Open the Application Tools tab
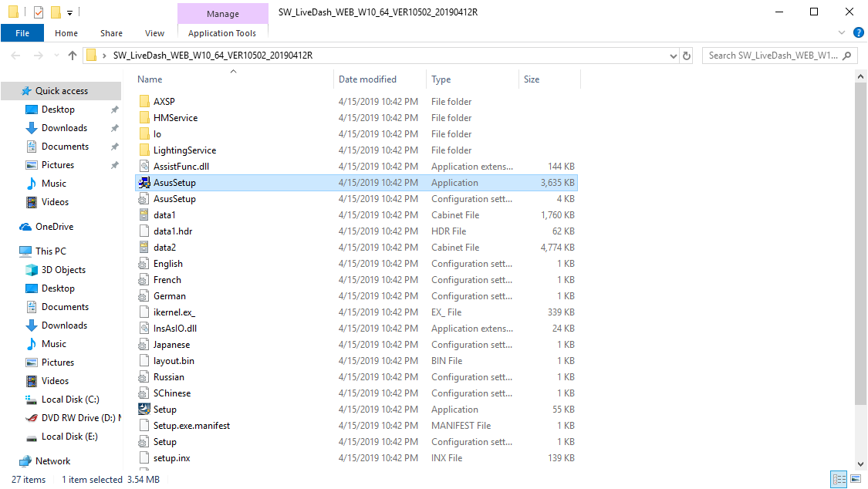Image resolution: width=868 pixels, height=489 pixels. [222, 33]
